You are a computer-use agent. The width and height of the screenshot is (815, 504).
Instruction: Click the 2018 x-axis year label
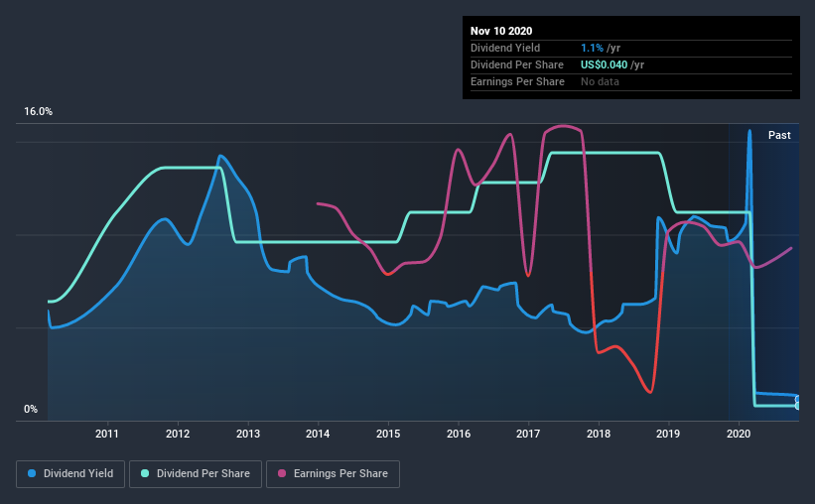click(x=599, y=434)
